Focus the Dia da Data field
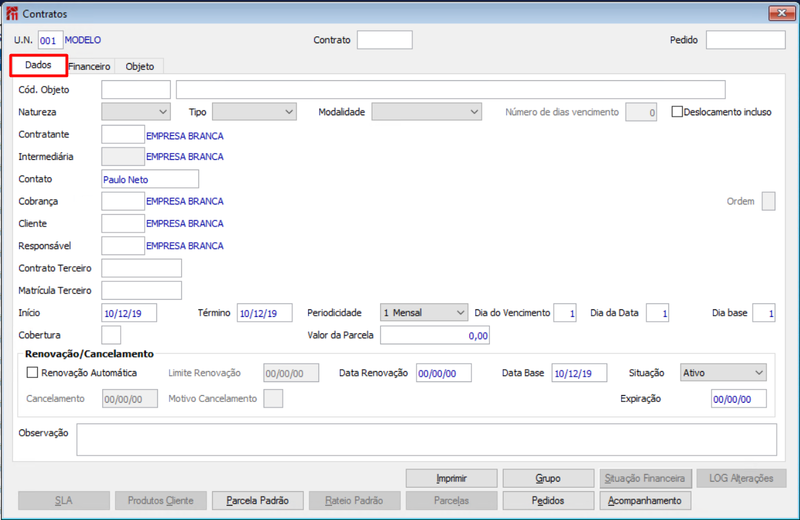The height and width of the screenshot is (520, 800). coord(658,312)
